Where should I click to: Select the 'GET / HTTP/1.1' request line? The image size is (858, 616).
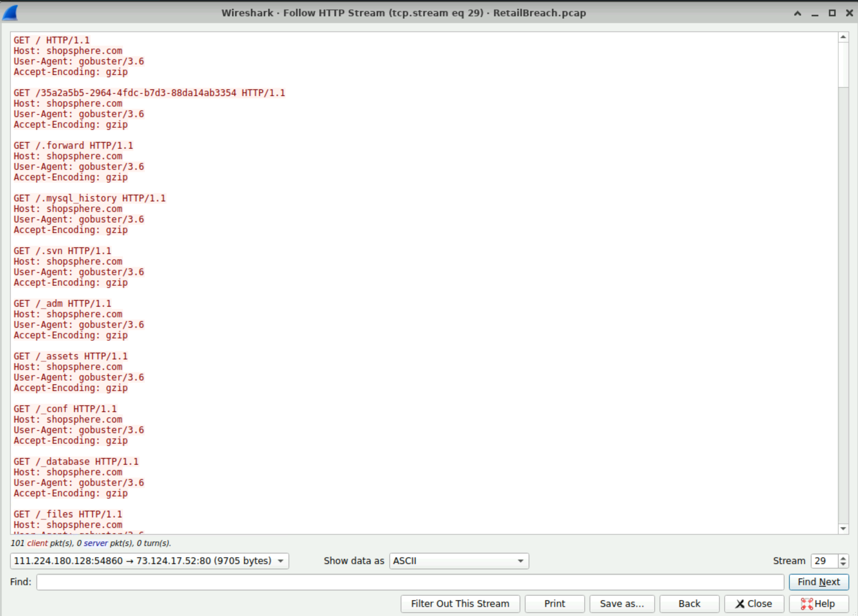pos(52,40)
